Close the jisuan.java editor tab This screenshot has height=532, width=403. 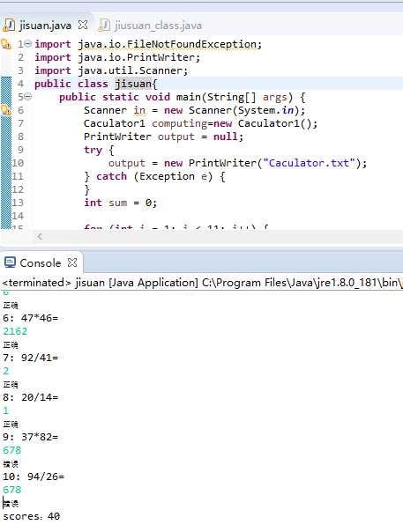point(83,25)
